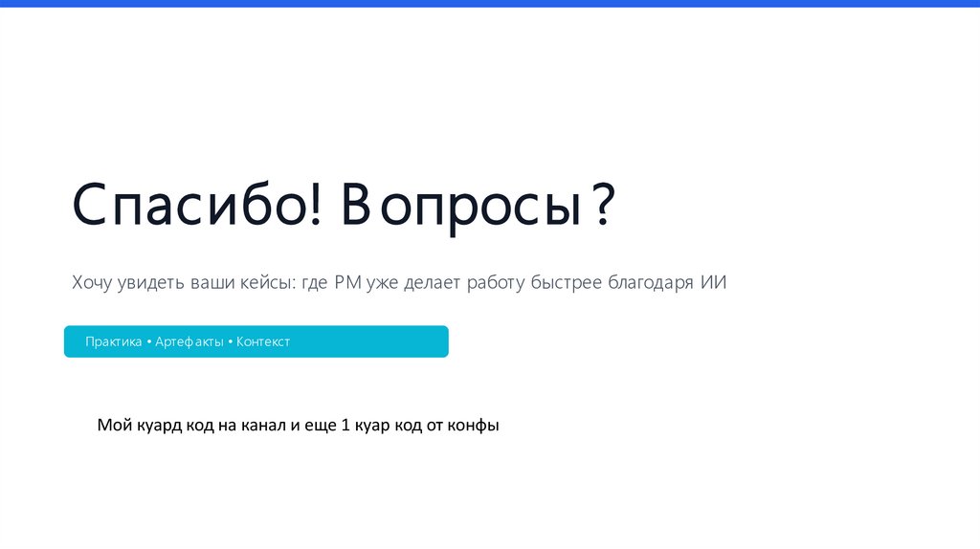The width and height of the screenshot is (980, 549).
Task: Click the word "кейсы:" in the subtitle
Action: 270,284
